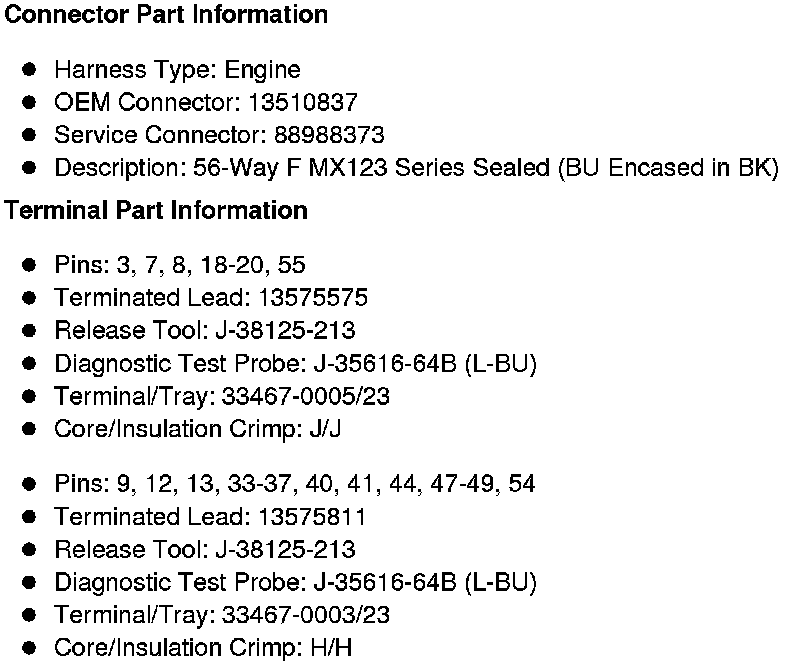Screen dimensions: 800x666
Task: Click the first Release Tool J-38125-213 line
Action: [205, 330]
